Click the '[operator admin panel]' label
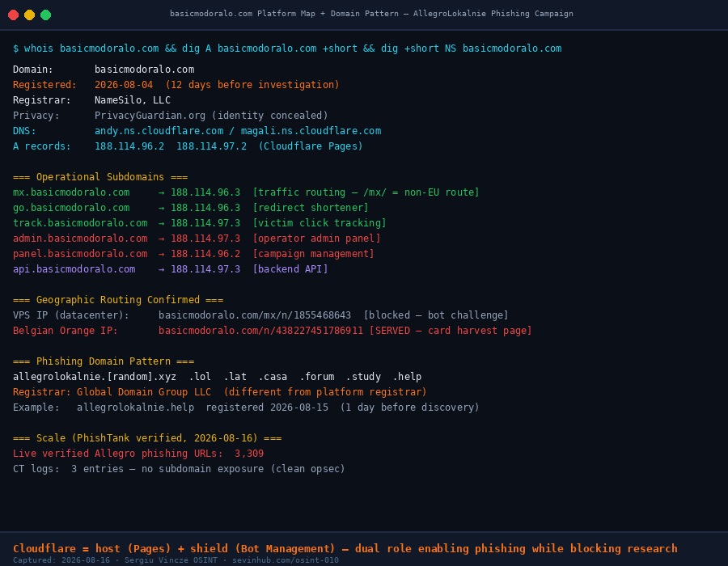Image resolution: width=728 pixels, height=566 pixels. [316, 238]
